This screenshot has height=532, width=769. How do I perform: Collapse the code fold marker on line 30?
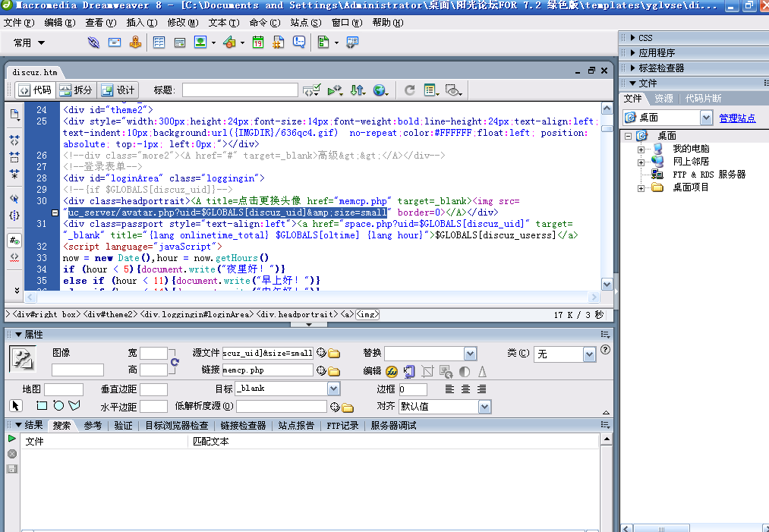pos(55,212)
